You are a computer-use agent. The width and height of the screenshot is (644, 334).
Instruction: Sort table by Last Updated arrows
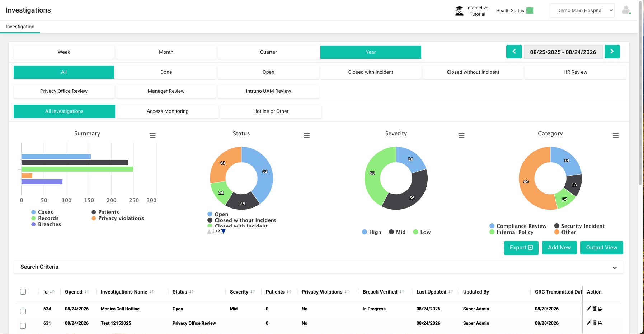tap(451, 292)
